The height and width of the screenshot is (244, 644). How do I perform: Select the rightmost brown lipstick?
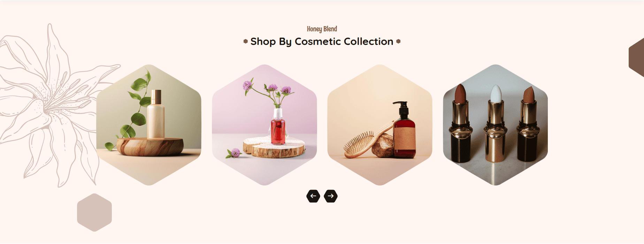[x=529, y=124]
